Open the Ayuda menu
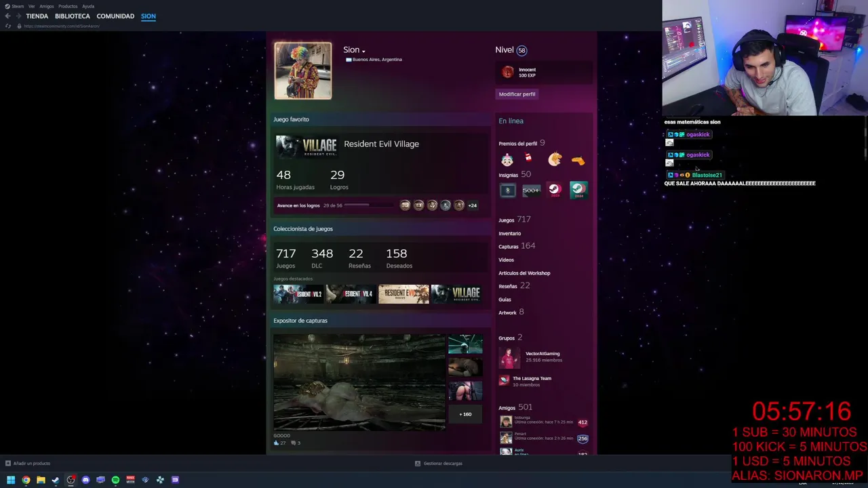 (88, 6)
